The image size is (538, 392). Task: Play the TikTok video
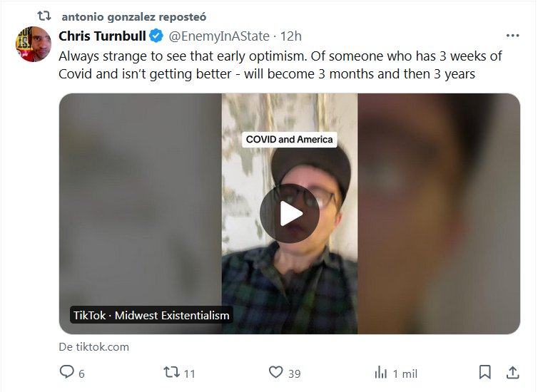[x=289, y=214]
